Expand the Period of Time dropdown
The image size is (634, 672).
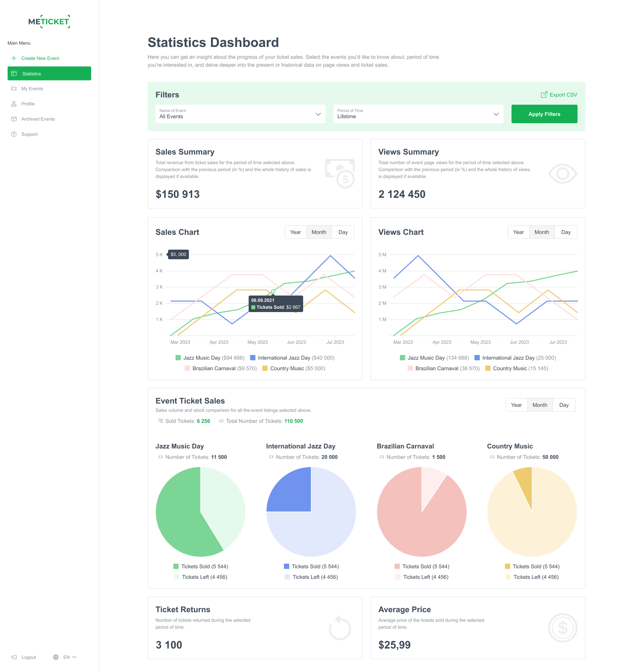(x=418, y=114)
